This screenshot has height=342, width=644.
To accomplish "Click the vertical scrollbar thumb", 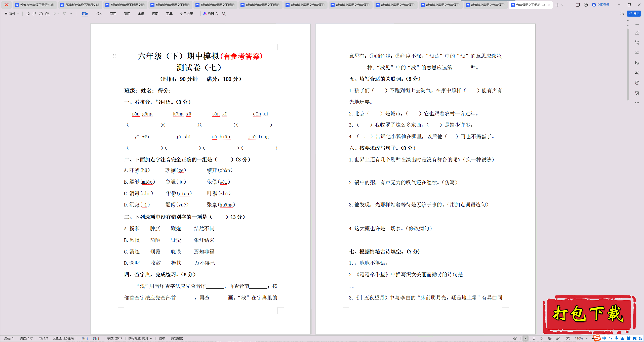I will click(x=628, y=65).
